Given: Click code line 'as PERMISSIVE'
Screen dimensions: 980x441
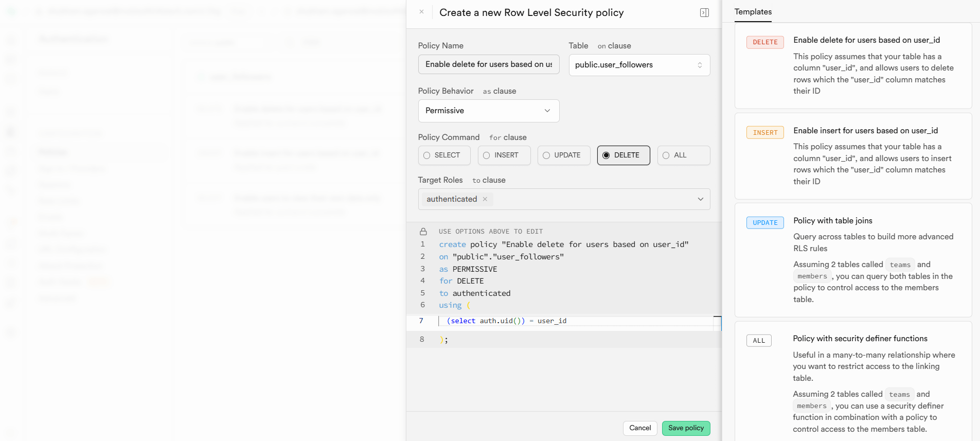Looking at the screenshot, I should (468, 269).
